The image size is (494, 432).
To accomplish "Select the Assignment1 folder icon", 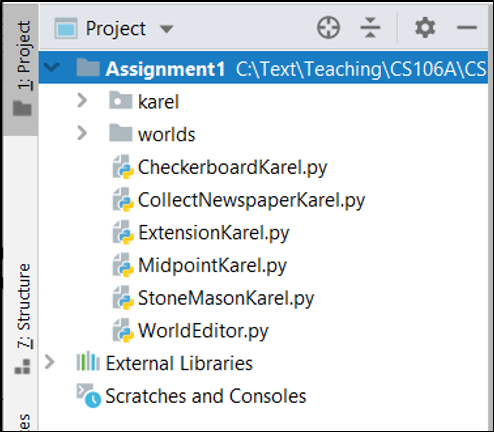I will point(88,67).
